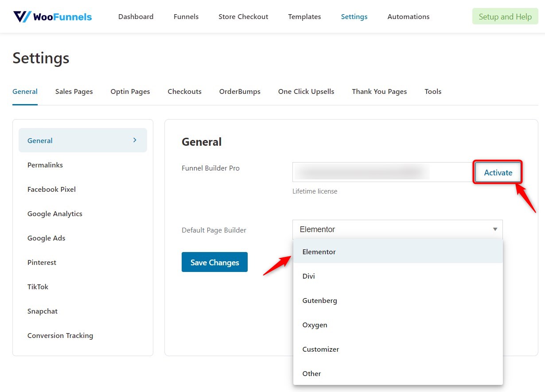Click the Default Page Builder combo box
Viewport: 545px width, 392px height.
397,229
